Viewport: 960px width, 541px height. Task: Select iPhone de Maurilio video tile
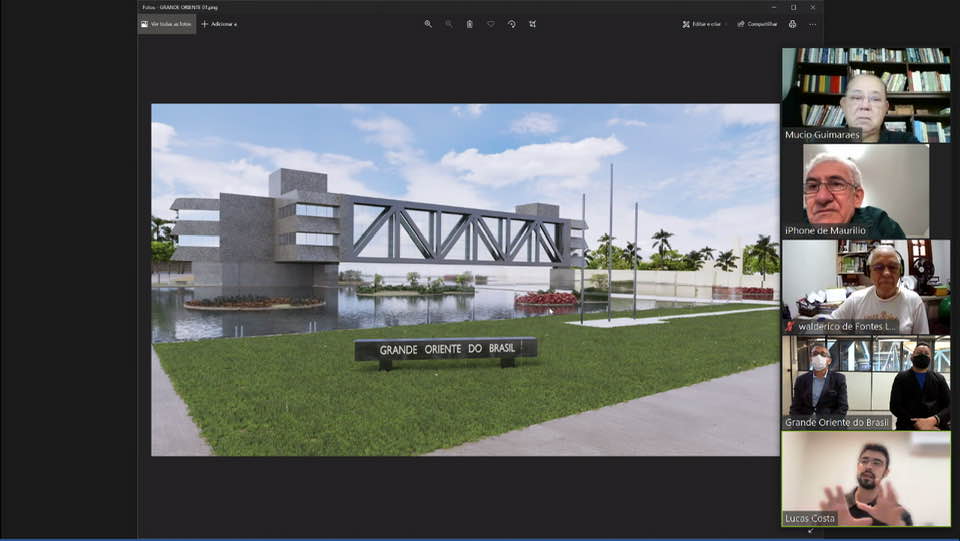[866, 191]
